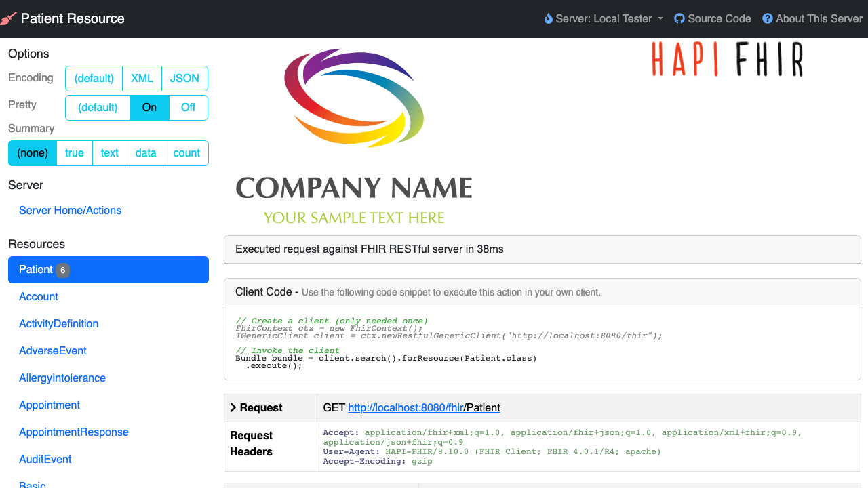Set Summary to data
868x488 pixels.
(x=146, y=153)
